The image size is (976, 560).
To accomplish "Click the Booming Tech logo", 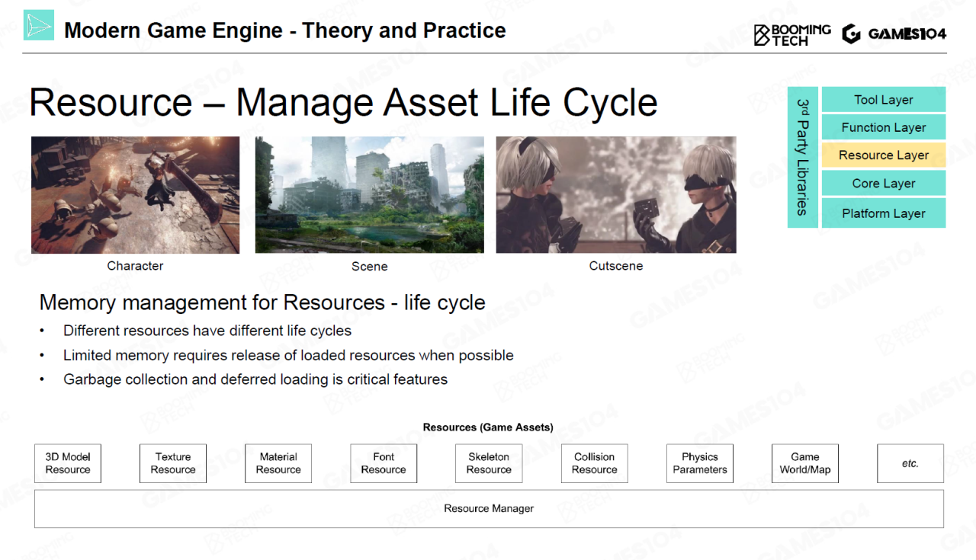I will [x=792, y=34].
